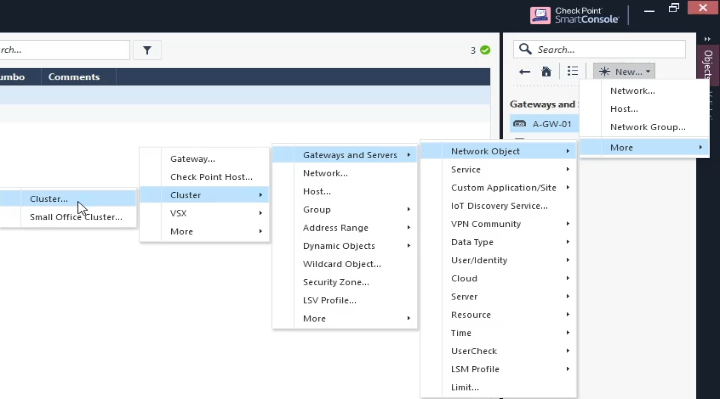
Task: Expand VPN Community submenu
Action: point(498,224)
